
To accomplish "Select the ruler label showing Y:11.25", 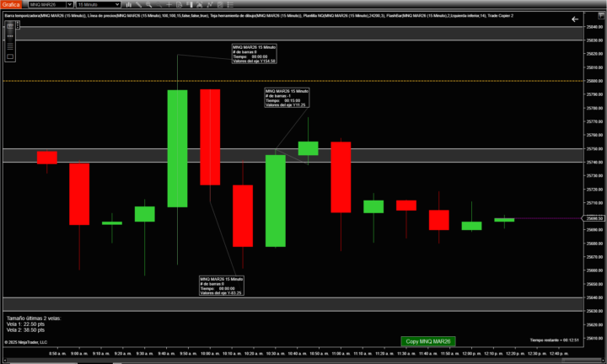I will (287, 98).
